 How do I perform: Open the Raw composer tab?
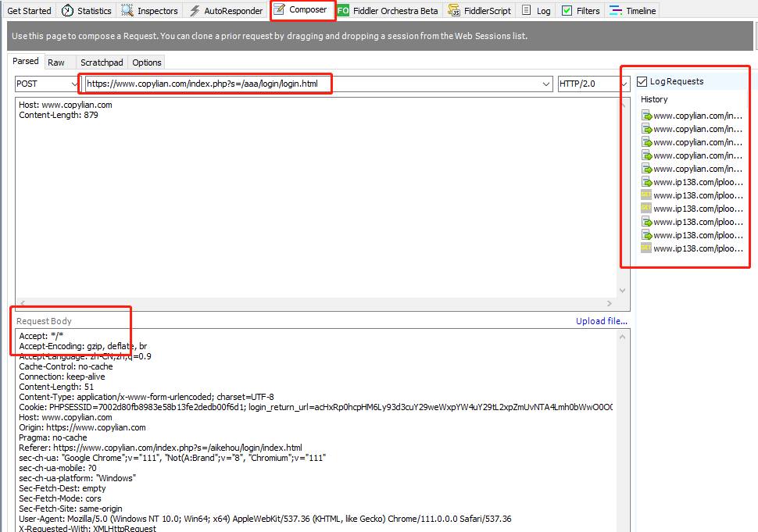click(56, 62)
